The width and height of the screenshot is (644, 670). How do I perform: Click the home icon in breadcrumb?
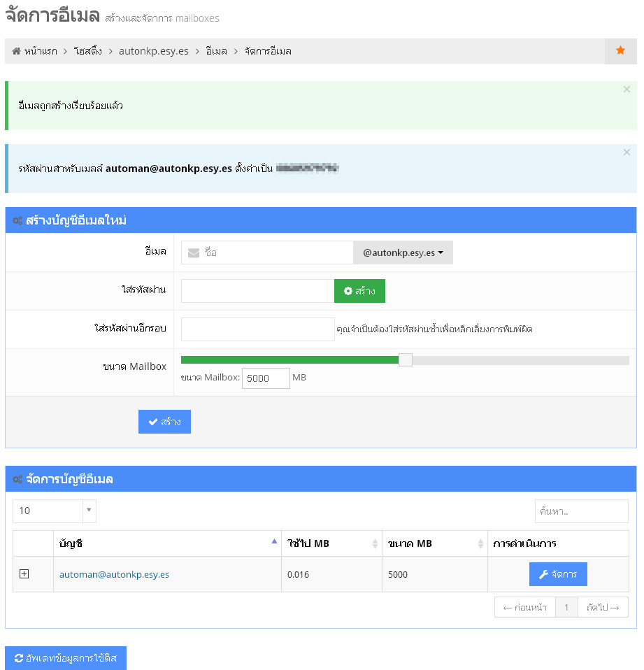coord(17,51)
